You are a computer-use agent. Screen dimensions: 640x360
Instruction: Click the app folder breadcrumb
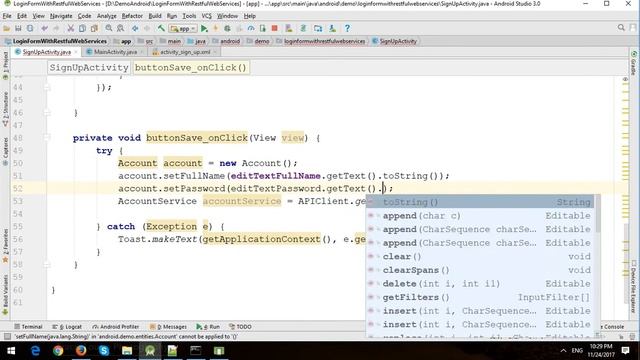(x=126, y=41)
